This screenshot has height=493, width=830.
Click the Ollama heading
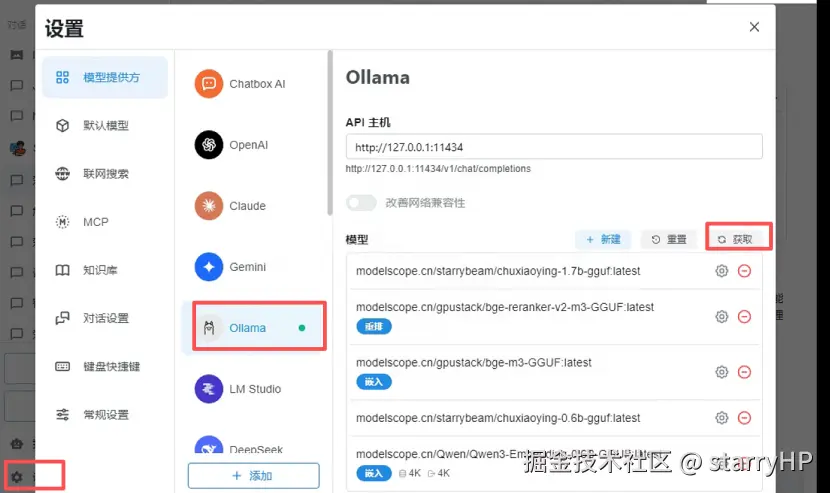tap(378, 77)
